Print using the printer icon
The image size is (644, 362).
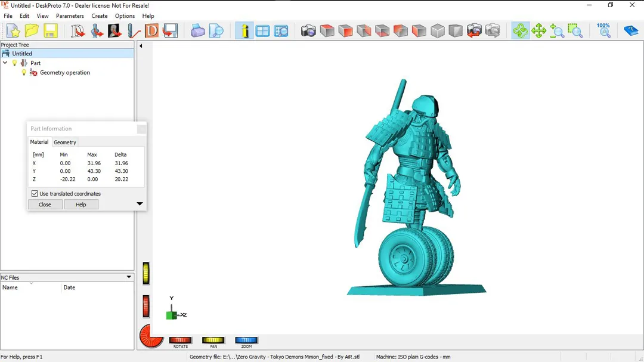pos(197,31)
